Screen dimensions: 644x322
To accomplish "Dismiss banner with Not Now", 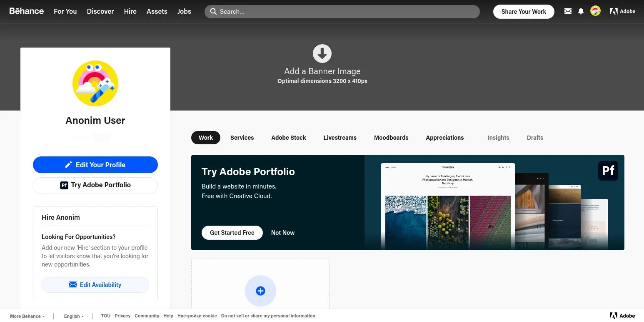I will pos(283,233).
